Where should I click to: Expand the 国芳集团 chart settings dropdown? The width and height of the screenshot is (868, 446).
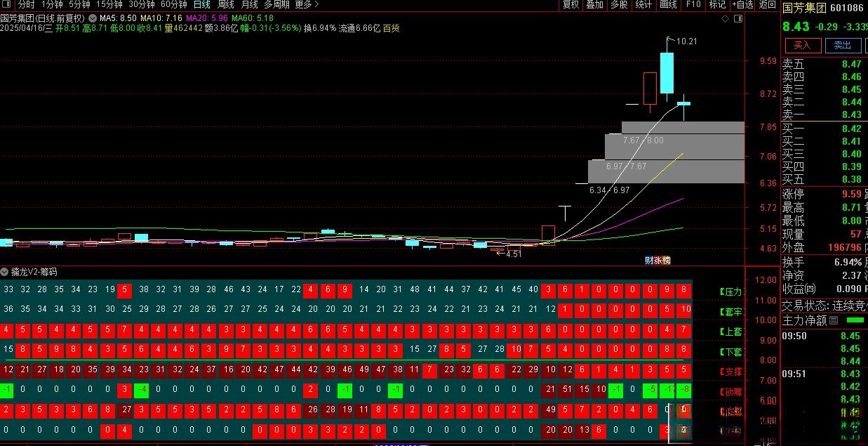point(93,18)
